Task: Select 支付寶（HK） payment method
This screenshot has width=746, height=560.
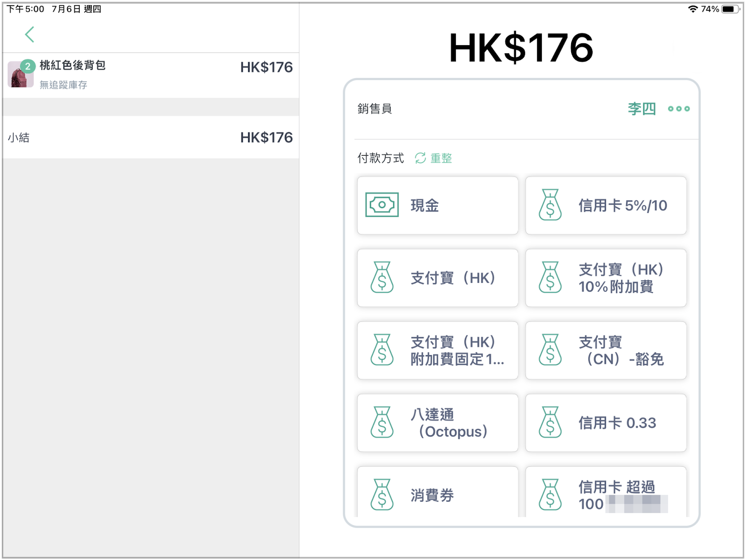Action: pos(437,278)
